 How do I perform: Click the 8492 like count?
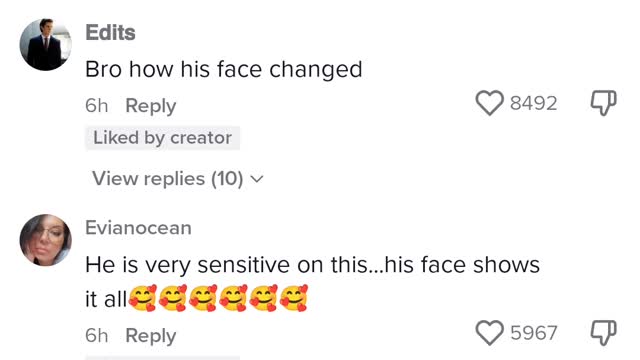(x=533, y=103)
